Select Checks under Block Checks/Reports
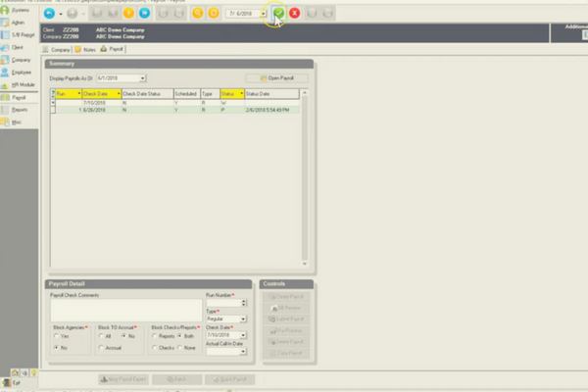Image resolution: width=588 pixels, height=392 pixels. point(155,348)
